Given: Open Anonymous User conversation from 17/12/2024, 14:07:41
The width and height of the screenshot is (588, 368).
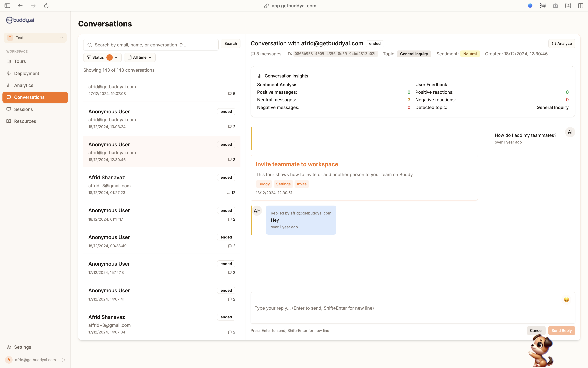Looking at the screenshot, I should (x=162, y=295).
